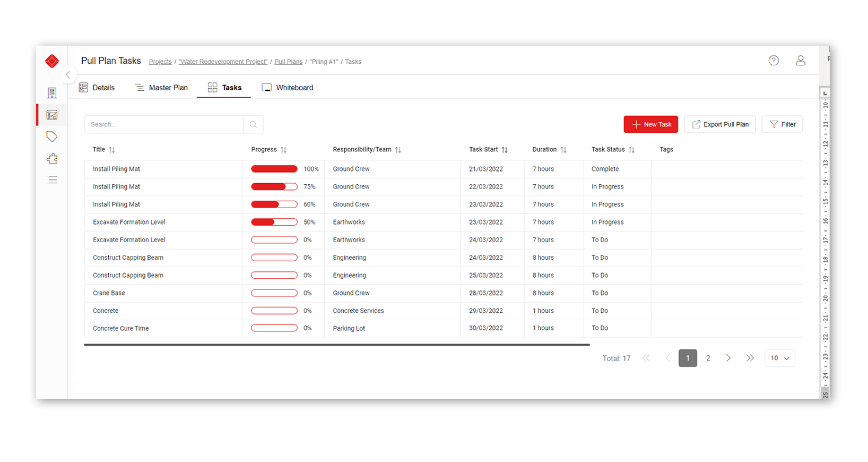This screenshot has width=868, height=462.
Task: Open the Filter options
Action: coord(782,124)
